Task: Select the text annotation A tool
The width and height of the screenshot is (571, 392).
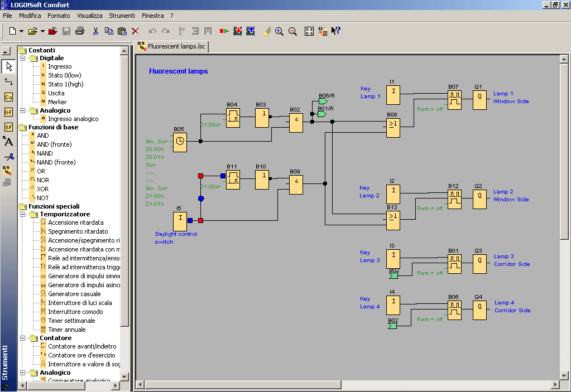Action: [x=8, y=142]
